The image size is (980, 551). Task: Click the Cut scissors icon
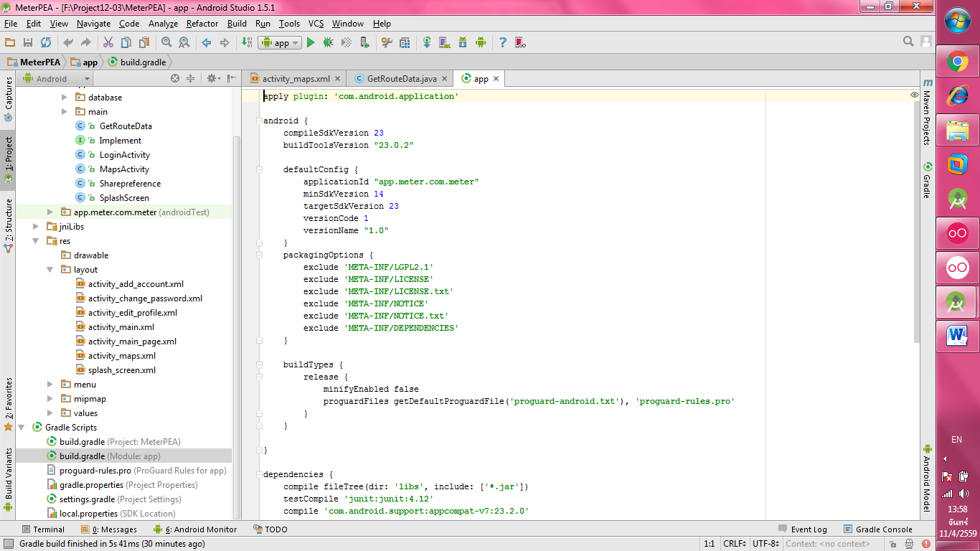coord(108,43)
